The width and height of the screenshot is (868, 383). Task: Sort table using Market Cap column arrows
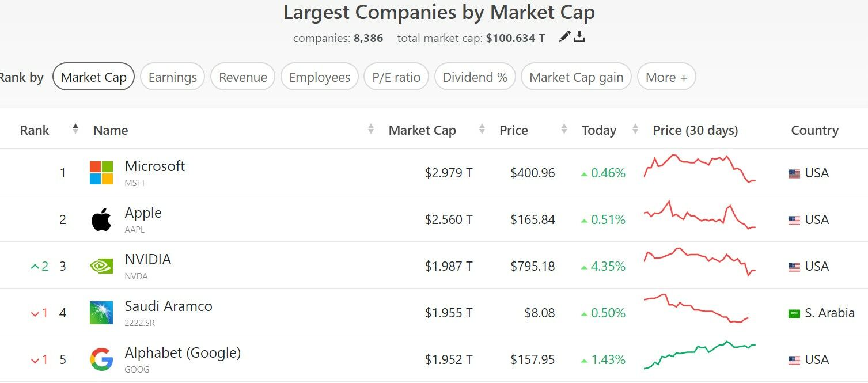click(482, 130)
